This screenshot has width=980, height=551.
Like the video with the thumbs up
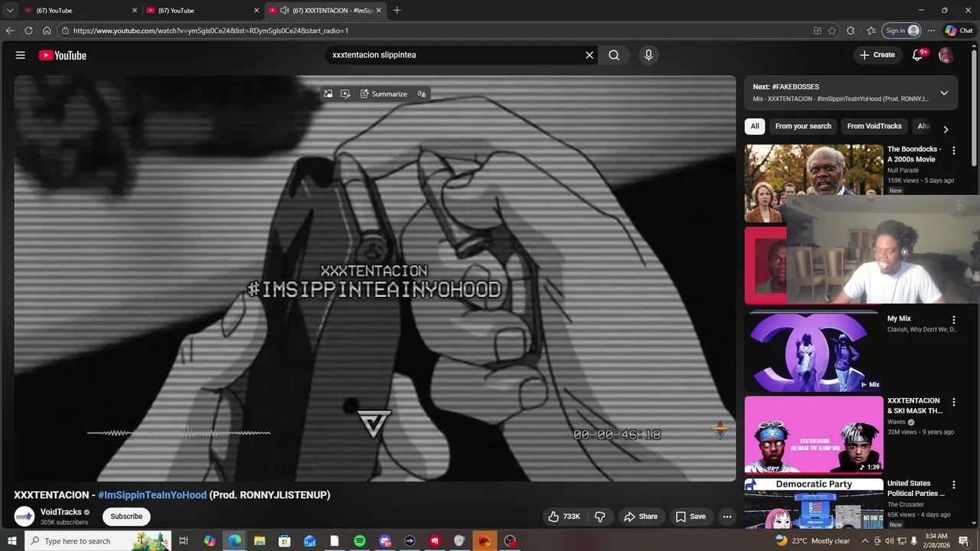tap(563, 517)
